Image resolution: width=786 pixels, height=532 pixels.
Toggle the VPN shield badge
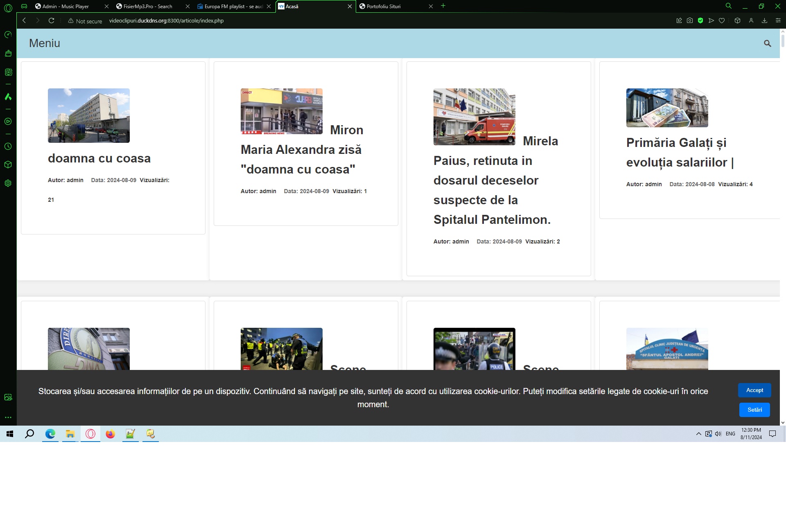tap(700, 20)
